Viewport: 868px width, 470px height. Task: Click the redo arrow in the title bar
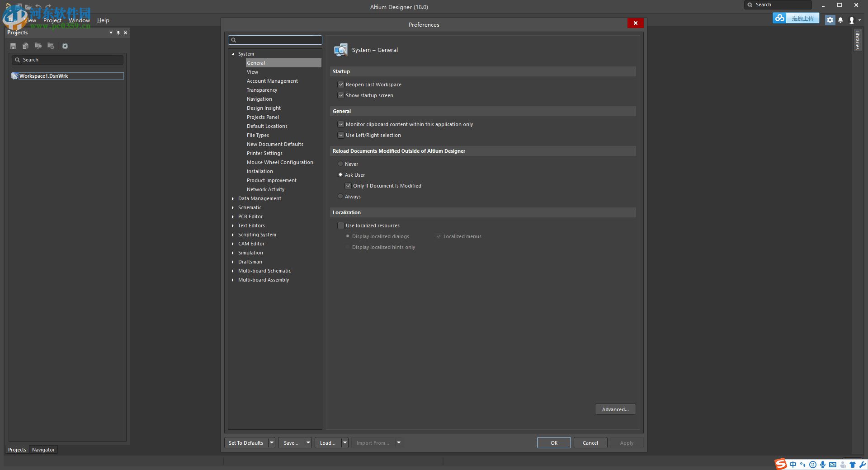pyautogui.click(x=48, y=7)
